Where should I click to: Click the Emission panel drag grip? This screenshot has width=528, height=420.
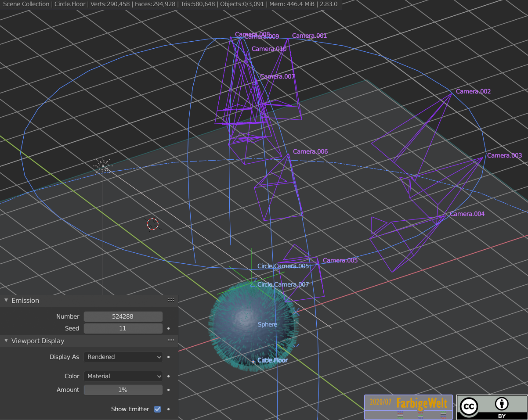click(x=171, y=300)
